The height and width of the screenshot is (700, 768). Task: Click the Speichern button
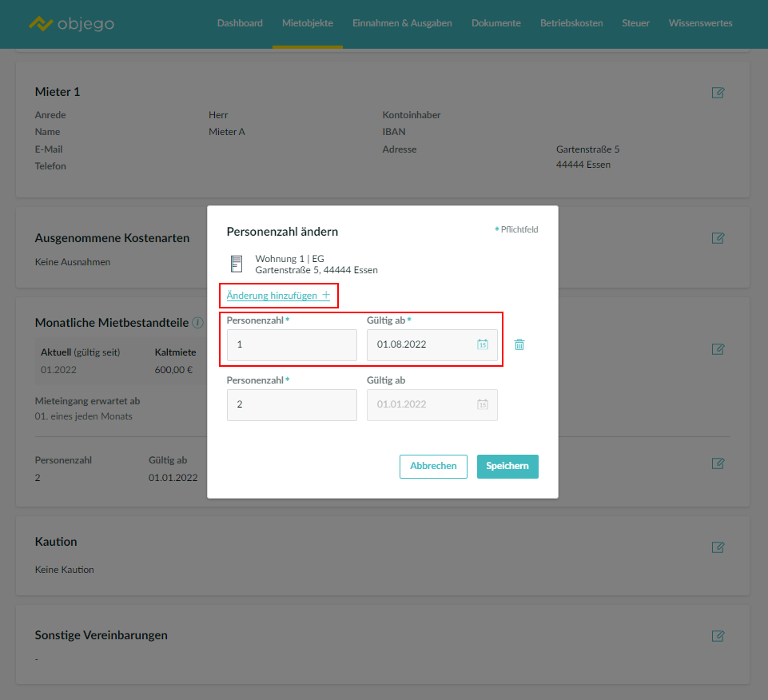pyautogui.click(x=507, y=467)
